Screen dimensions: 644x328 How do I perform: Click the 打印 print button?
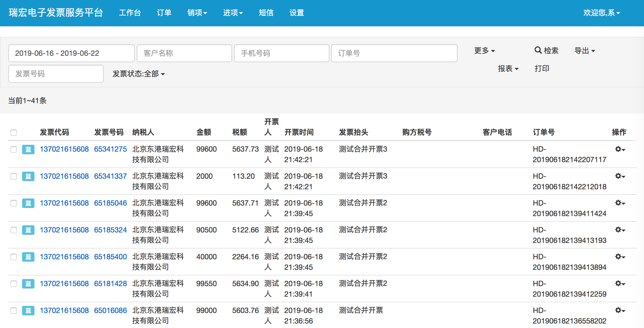pos(542,69)
